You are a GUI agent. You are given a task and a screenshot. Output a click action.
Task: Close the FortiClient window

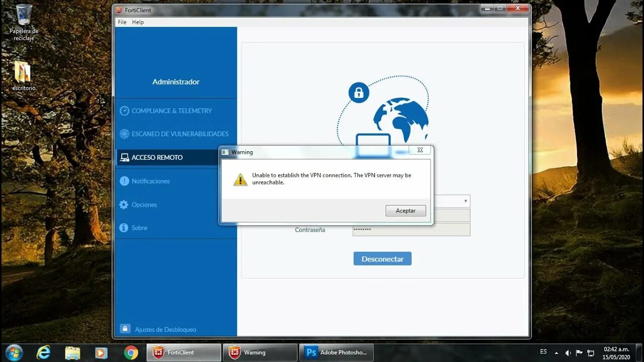518,8
